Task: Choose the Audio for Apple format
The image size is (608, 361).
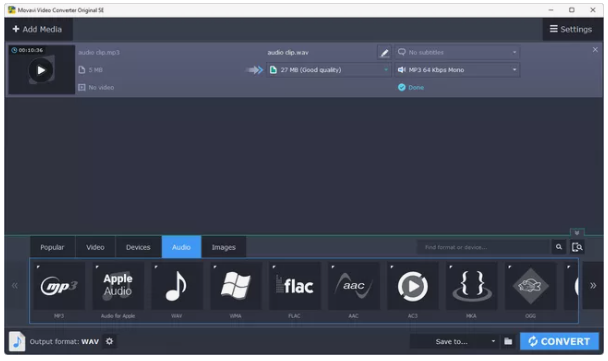Action: (x=118, y=286)
